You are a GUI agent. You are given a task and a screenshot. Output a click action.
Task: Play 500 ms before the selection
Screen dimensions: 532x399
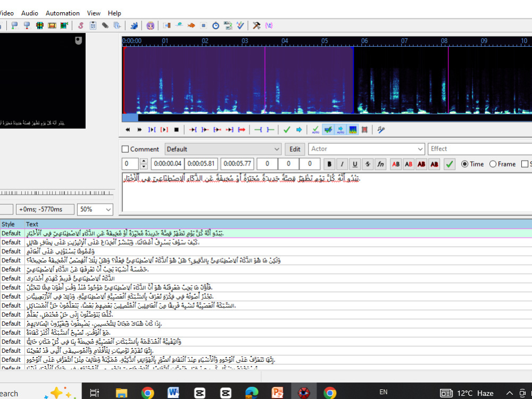coord(193,130)
